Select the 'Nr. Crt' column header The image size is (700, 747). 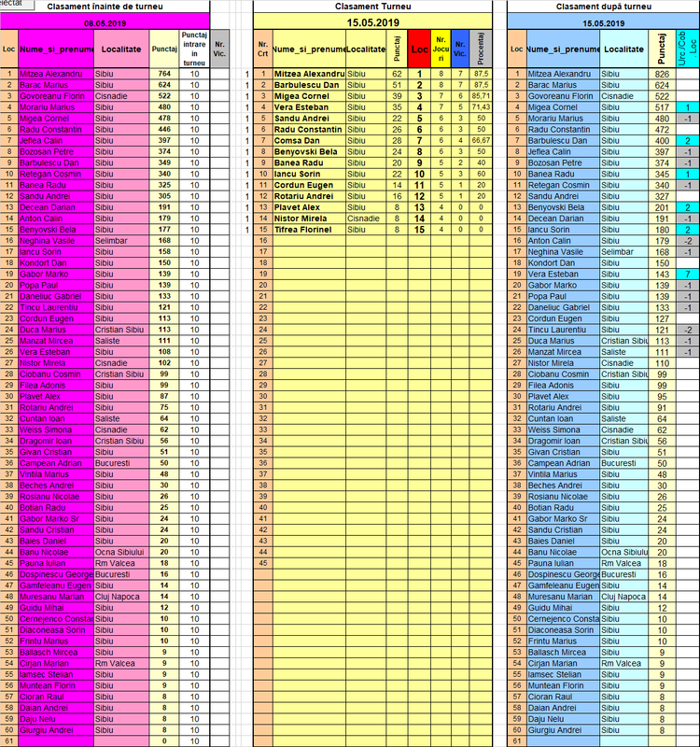coord(263,49)
